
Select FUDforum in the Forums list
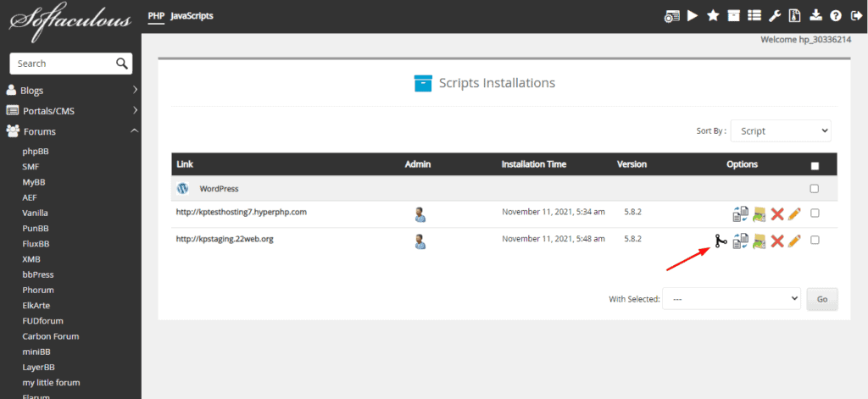[42, 321]
